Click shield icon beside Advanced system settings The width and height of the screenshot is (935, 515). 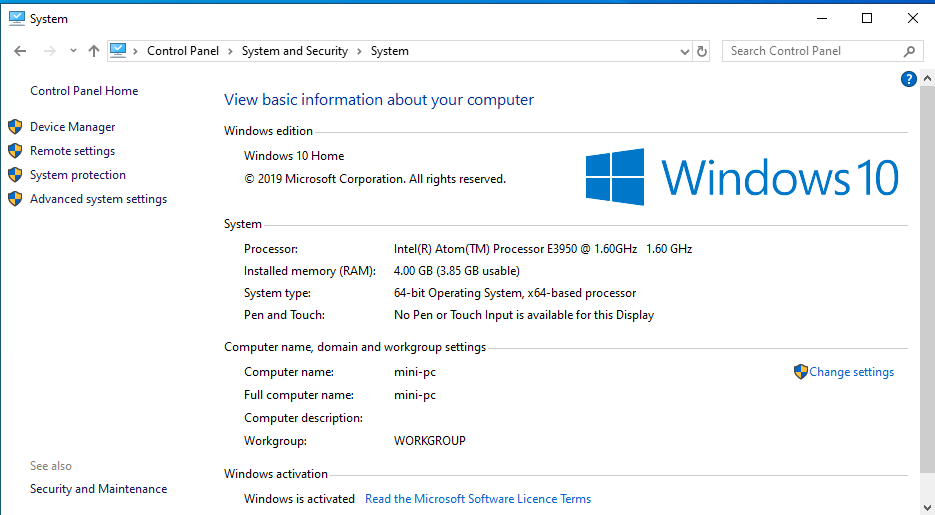tap(15, 198)
